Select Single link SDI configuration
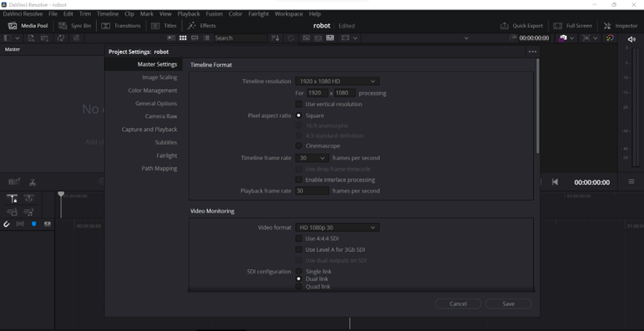Image resolution: width=644 pixels, height=331 pixels. [x=299, y=271]
